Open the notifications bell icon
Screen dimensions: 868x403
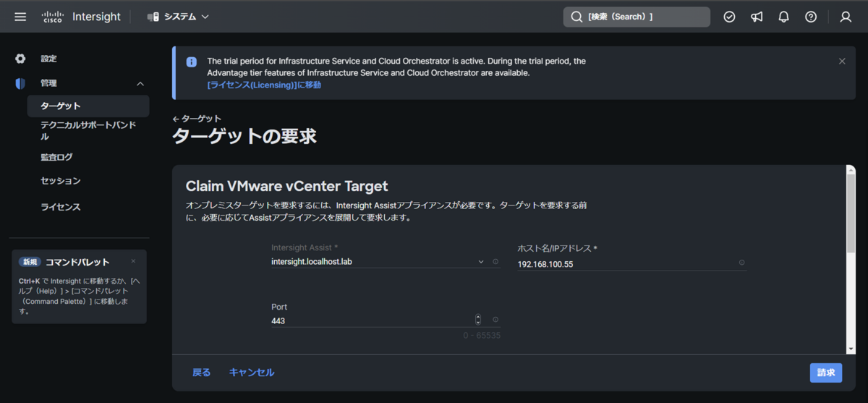[x=783, y=17]
